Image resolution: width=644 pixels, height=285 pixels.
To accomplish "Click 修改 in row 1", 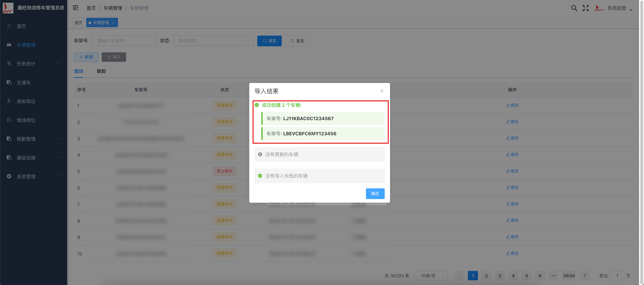I will [x=512, y=105].
